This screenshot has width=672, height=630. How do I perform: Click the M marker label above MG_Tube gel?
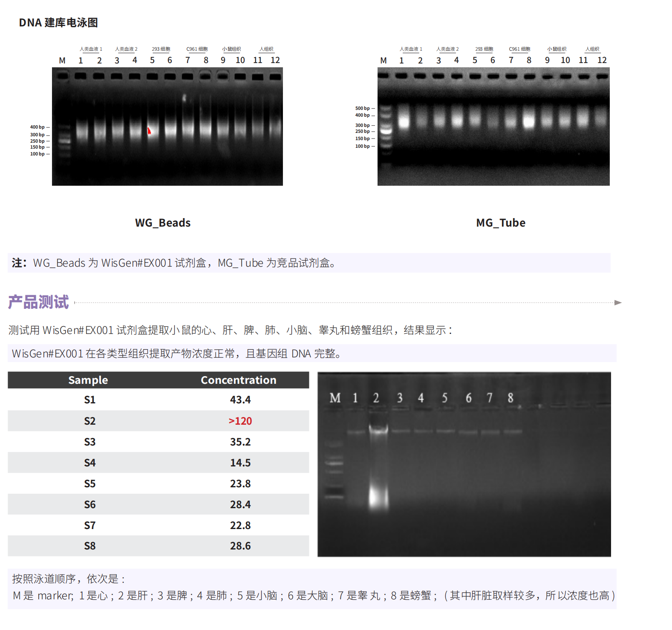tap(384, 60)
